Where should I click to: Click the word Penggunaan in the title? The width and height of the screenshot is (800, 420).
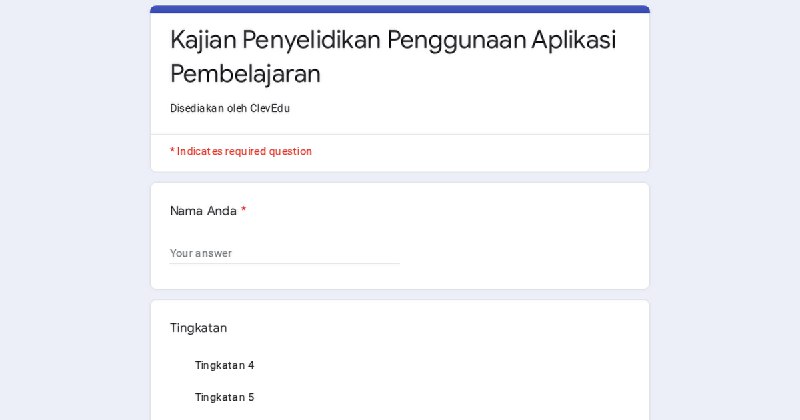click(456, 40)
